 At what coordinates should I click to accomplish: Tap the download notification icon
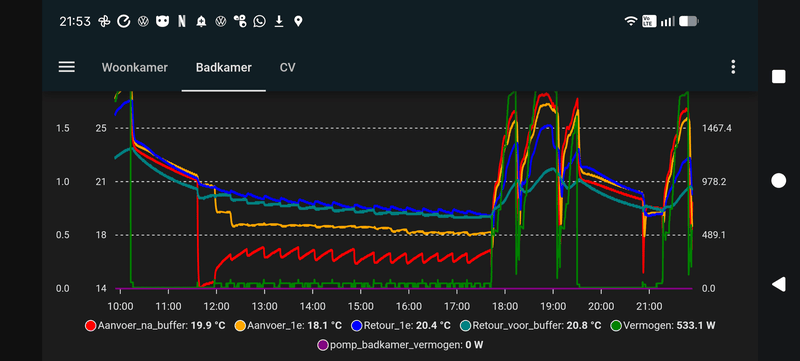(279, 21)
